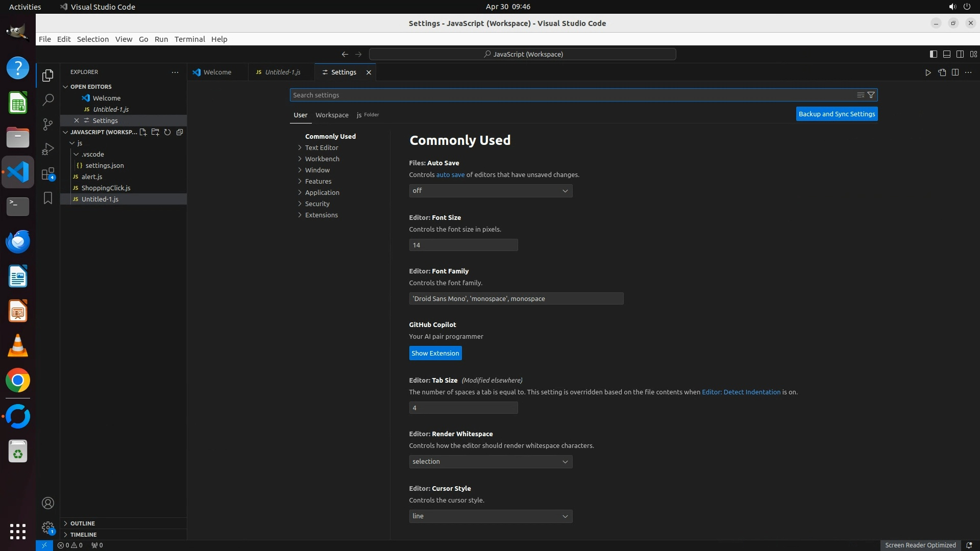Screen dimensions: 980x551
Task: Click the New File icon in Explorer
Action: coord(143,132)
